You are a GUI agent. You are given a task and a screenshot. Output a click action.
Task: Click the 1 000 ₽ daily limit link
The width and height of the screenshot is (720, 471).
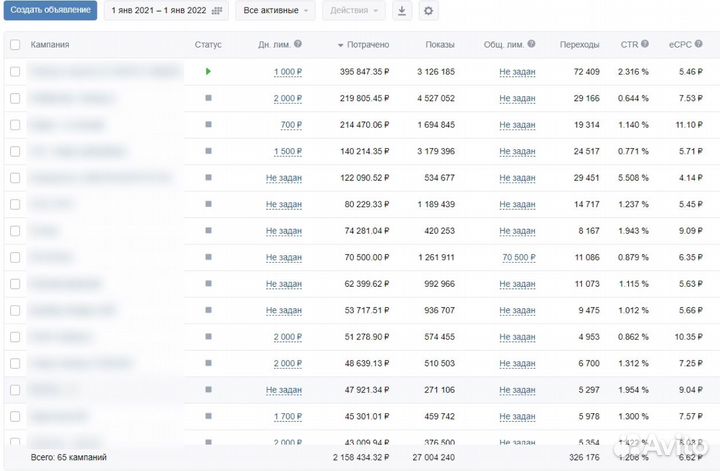pyautogui.click(x=287, y=72)
